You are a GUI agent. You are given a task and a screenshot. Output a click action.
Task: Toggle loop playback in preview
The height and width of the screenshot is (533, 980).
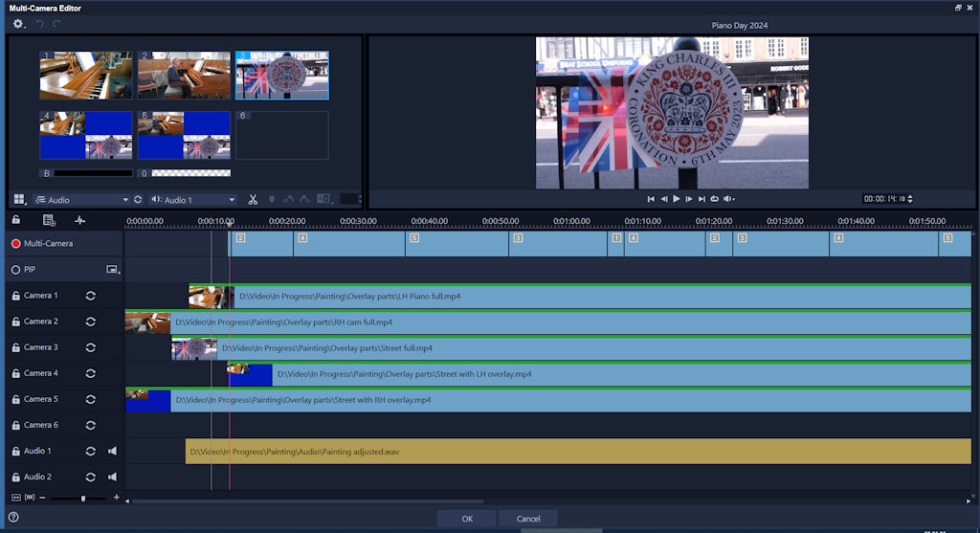(714, 199)
